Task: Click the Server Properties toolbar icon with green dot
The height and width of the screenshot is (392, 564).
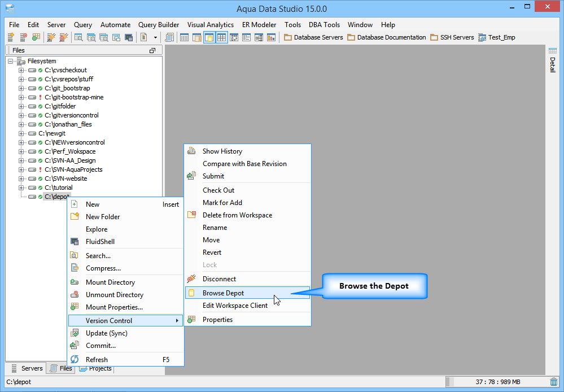Action: point(36,37)
